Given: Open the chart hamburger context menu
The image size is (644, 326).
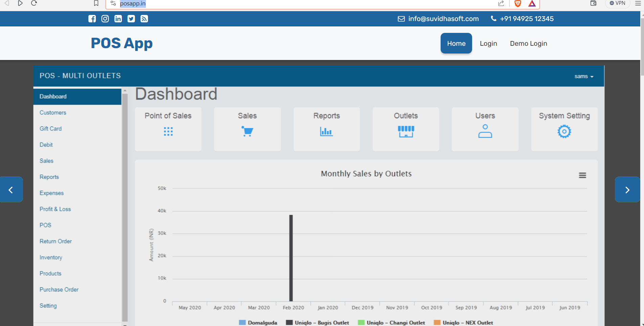Looking at the screenshot, I should click(x=582, y=175).
